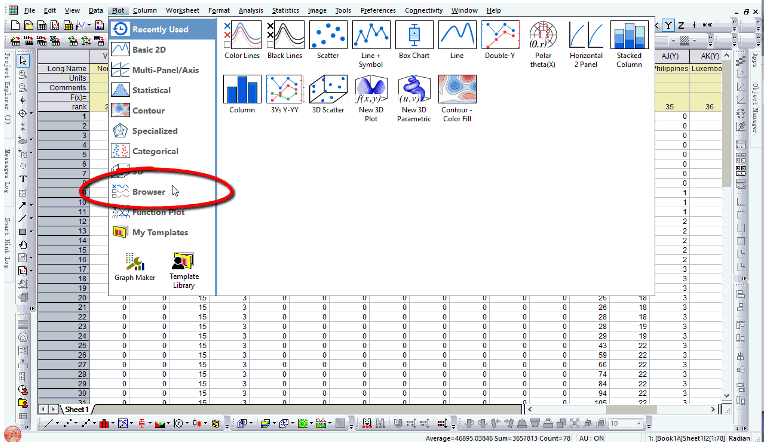The height and width of the screenshot is (442, 769).
Task: Open the Statistical plot category
Action: (162, 90)
